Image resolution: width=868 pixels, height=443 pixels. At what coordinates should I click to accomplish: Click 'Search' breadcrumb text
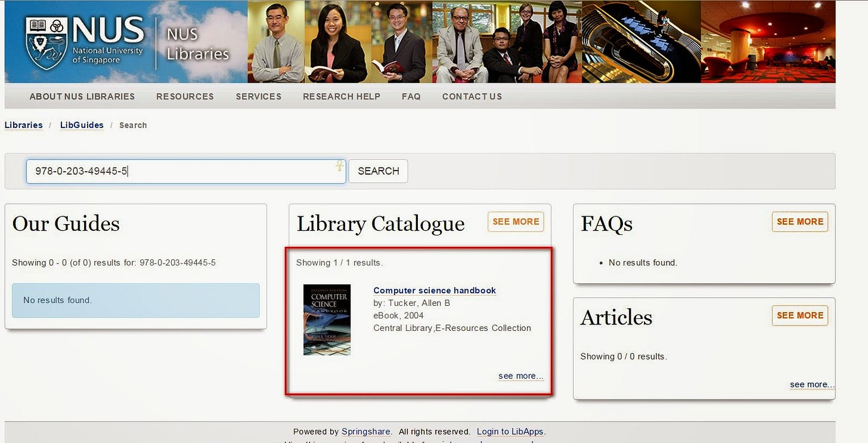[133, 125]
